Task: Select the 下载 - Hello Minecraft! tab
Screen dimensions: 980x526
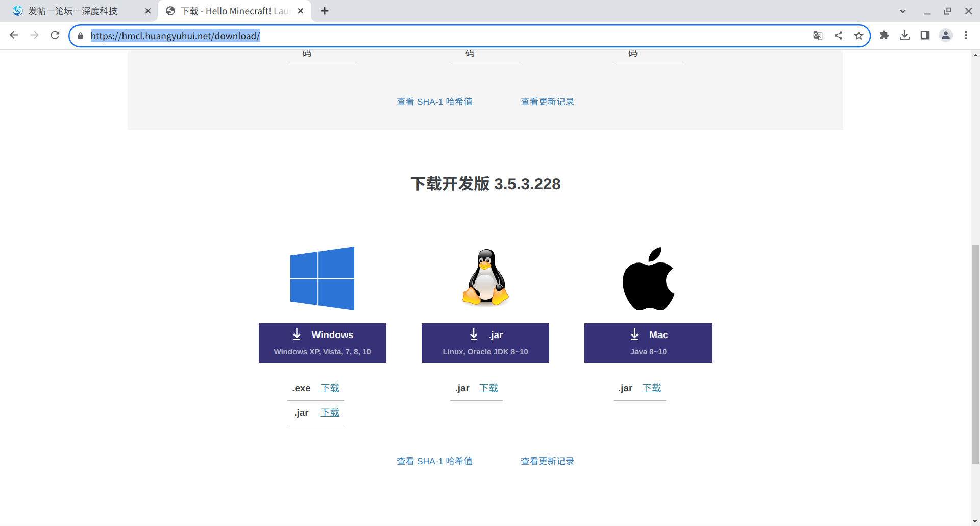Action: pyautogui.click(x=235, y=11)
